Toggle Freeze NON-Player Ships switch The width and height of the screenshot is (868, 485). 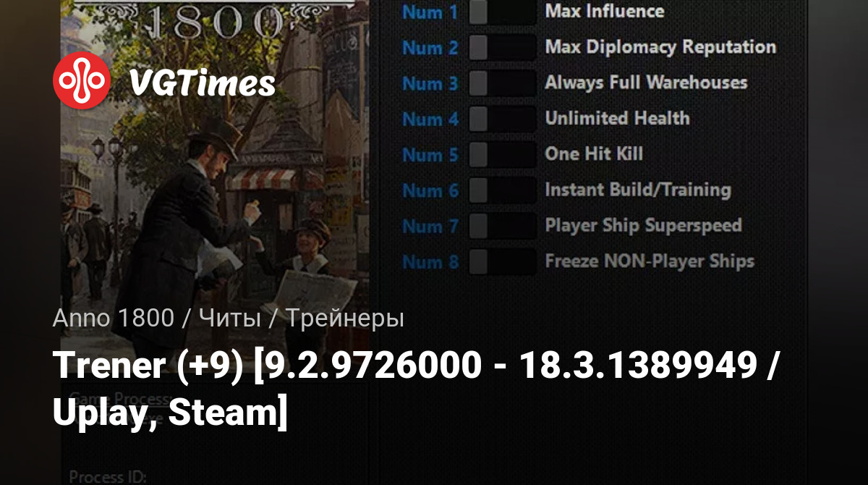pos(502,261)
